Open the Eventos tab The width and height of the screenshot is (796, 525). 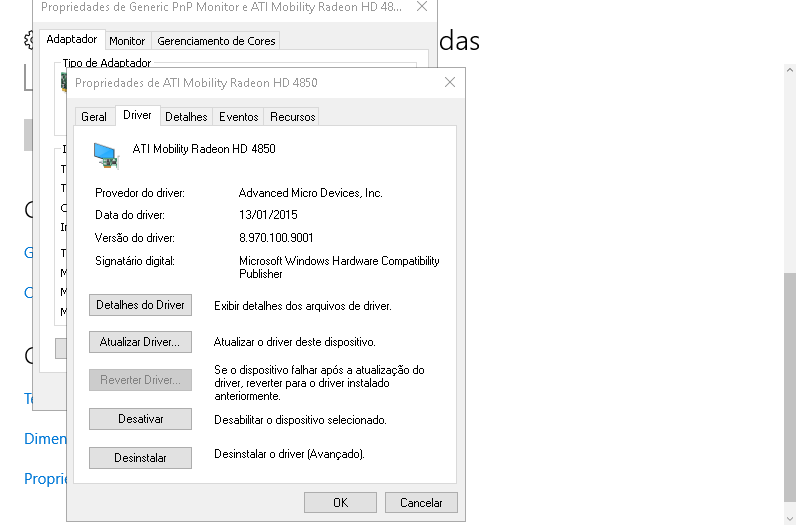tap(239, 117)
